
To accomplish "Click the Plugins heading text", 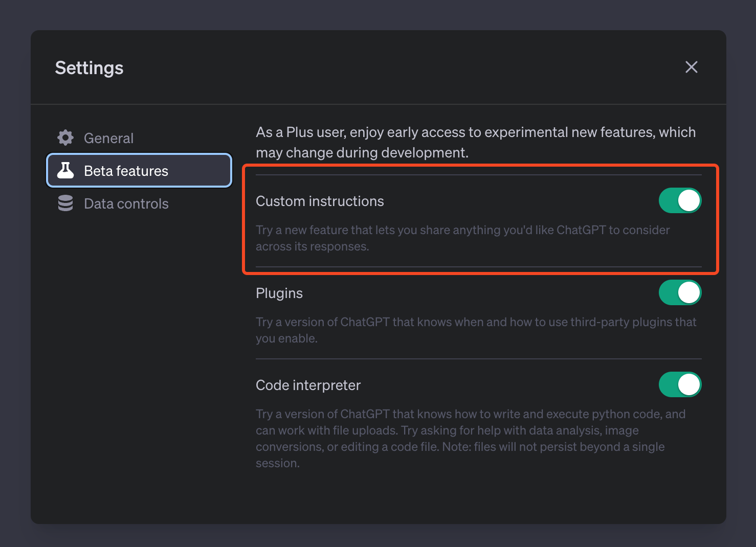I will click(x=279, y=293).
